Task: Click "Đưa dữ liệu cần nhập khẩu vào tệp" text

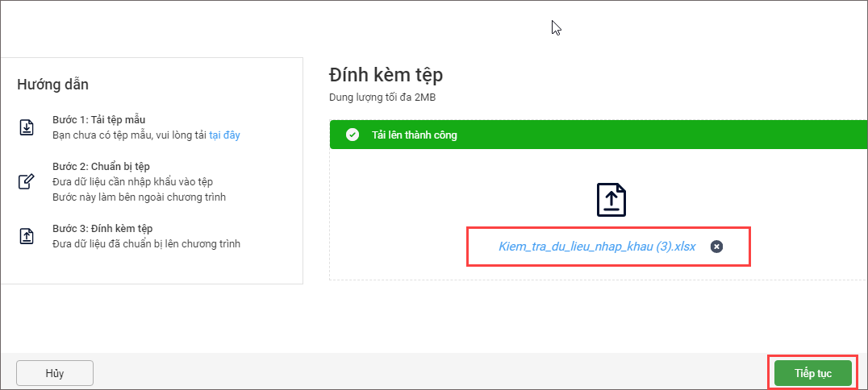Action: (x=132, y=181)
